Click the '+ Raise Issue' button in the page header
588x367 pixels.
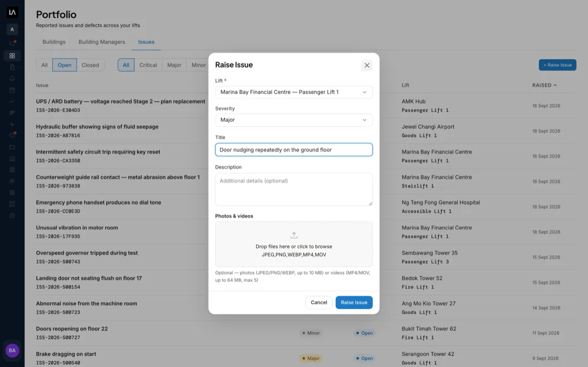pos(557,65)
